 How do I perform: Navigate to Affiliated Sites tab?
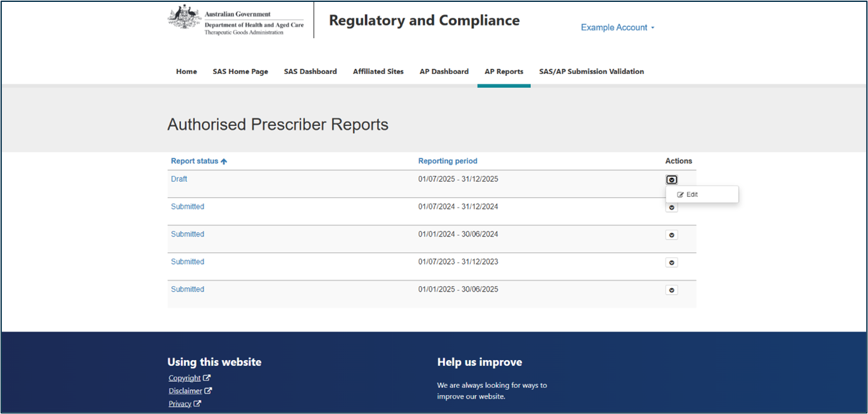[378, 72]
